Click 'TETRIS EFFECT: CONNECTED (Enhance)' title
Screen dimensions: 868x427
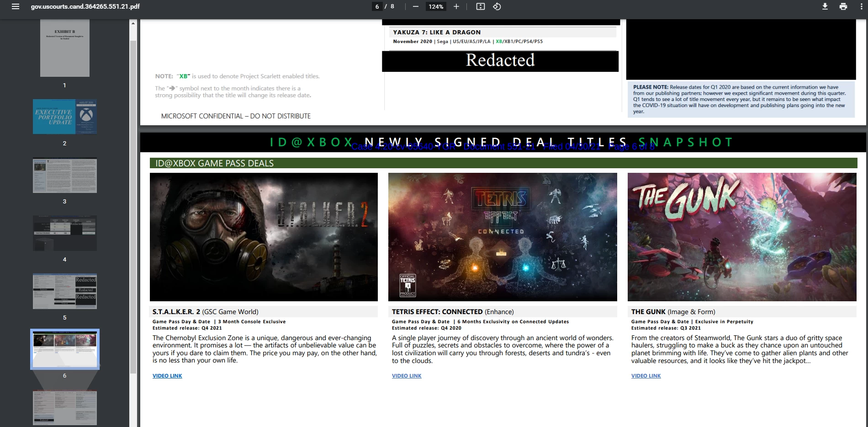[x=453, y=312]
